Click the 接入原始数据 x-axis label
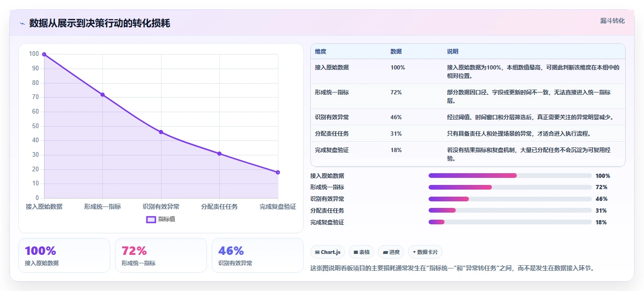 [x=44, y=207]
